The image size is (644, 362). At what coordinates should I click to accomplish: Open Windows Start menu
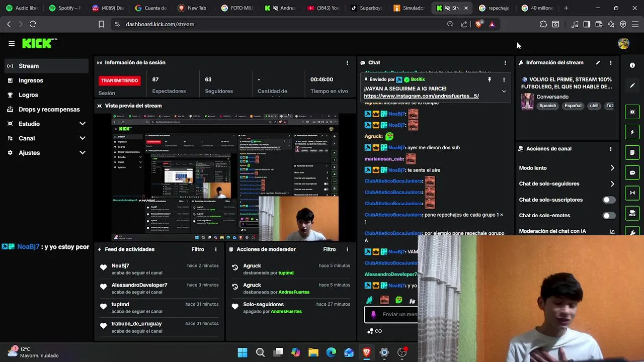243,352
